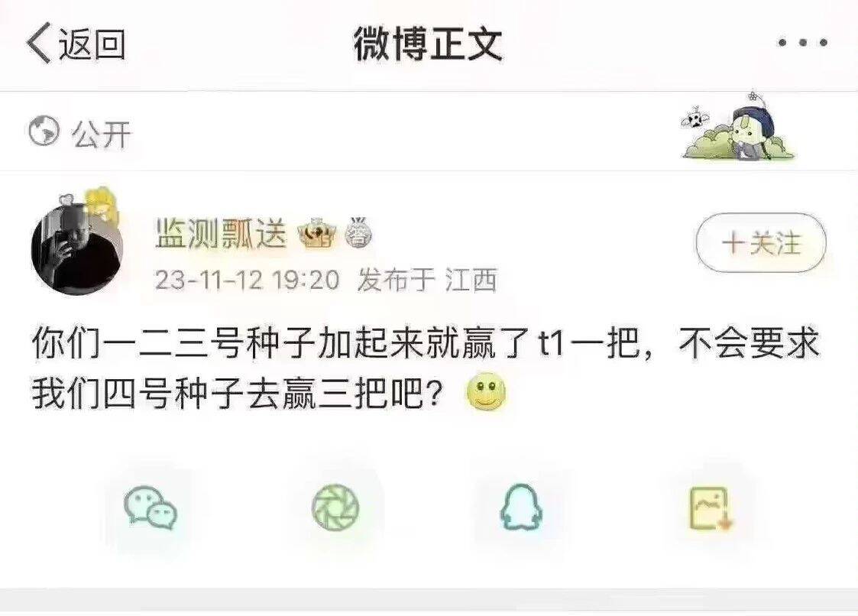Tap the smiley emoji in the post
858x616 pixels.
pos(486,393)
